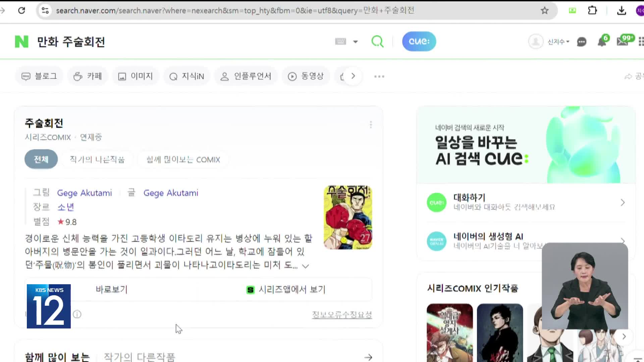The height and width of the screenshot is (362, 644).
Task: Switch to the 지식iN tab
Action: pyautogui.click(x=187, y=76)
